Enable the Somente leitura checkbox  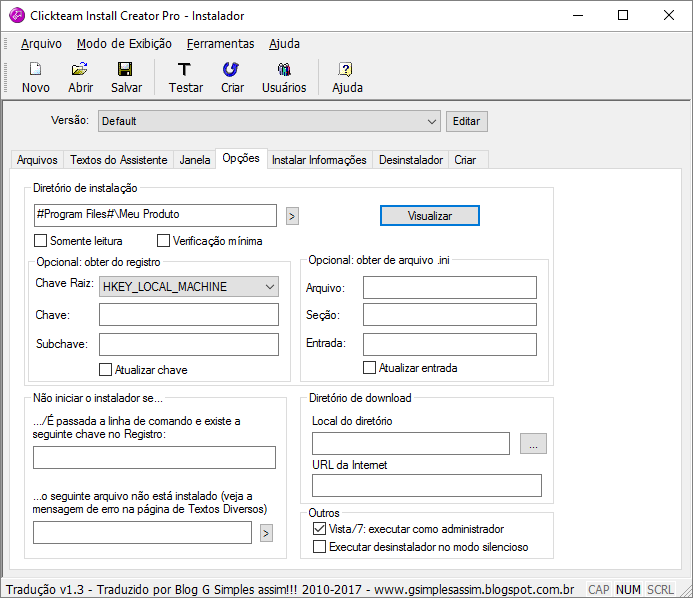point(41,241)
